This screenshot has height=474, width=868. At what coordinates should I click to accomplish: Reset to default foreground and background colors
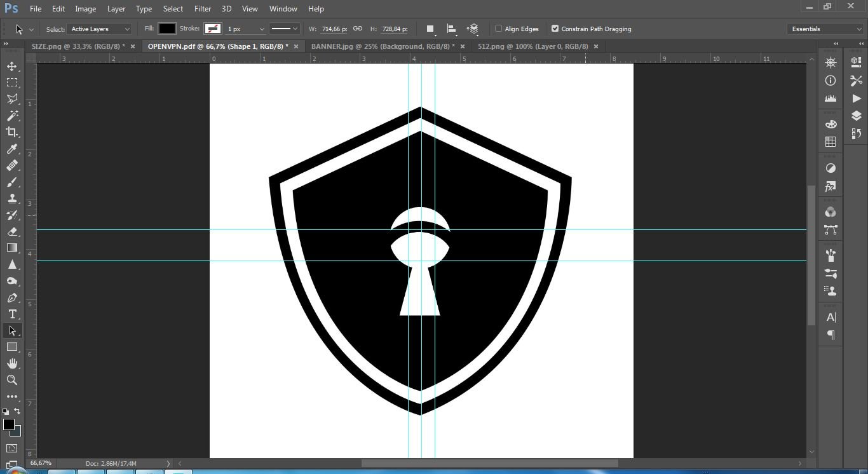tap(6, 412)
